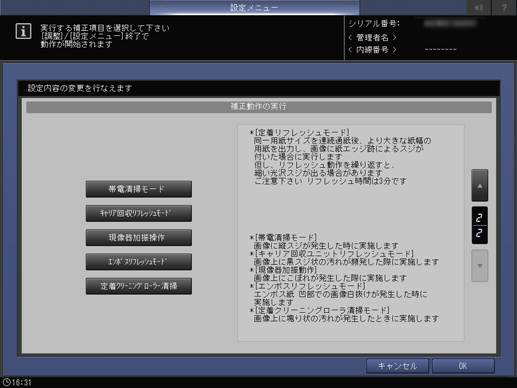Viewport: 517px width, 388px height.
Task: Click the [定着リフレッシュモード] description heading
Action: (300, 133)
